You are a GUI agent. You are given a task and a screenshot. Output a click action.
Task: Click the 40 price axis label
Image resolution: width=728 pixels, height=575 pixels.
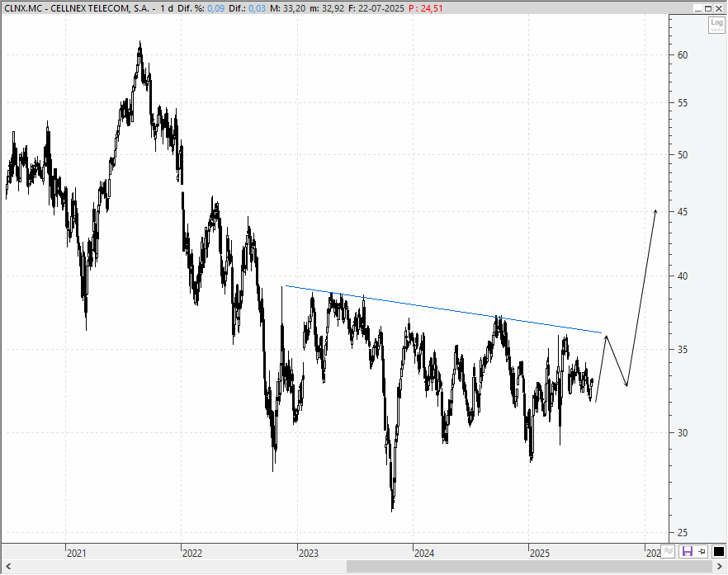click(682, 276)
